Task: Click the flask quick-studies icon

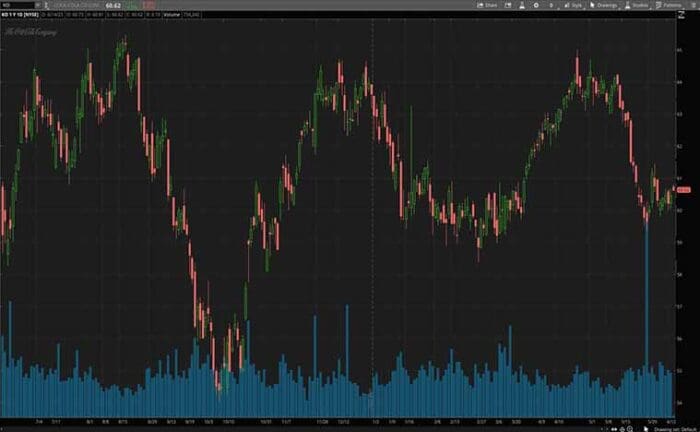Action: tap(522, 5)
